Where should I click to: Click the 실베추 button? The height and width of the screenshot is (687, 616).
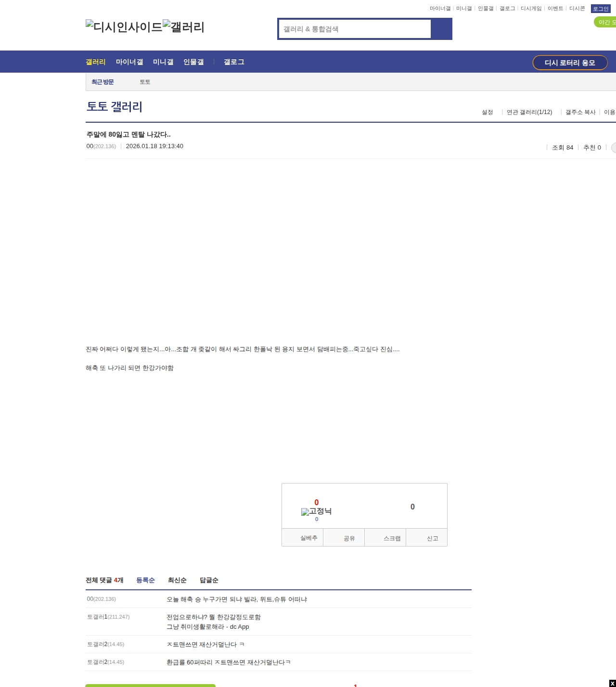(x=302, y=538)
